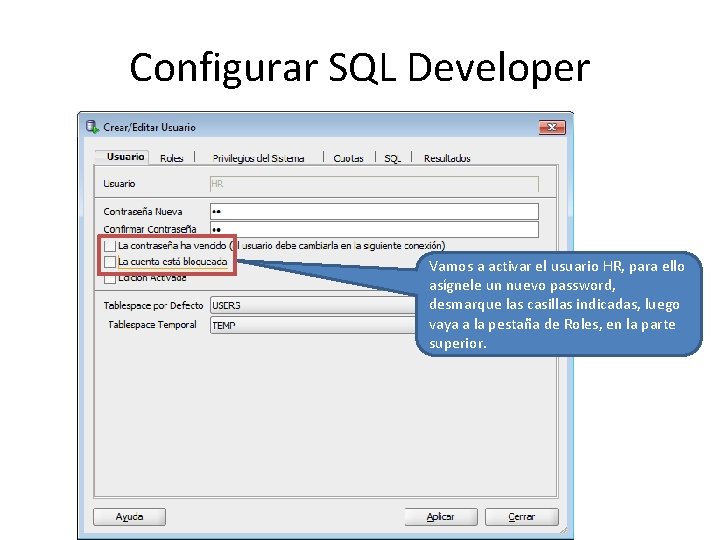This screenshot has width=720, height=540.
Task: Click the Contraseña Nueva label
Action: pos(143,212)
